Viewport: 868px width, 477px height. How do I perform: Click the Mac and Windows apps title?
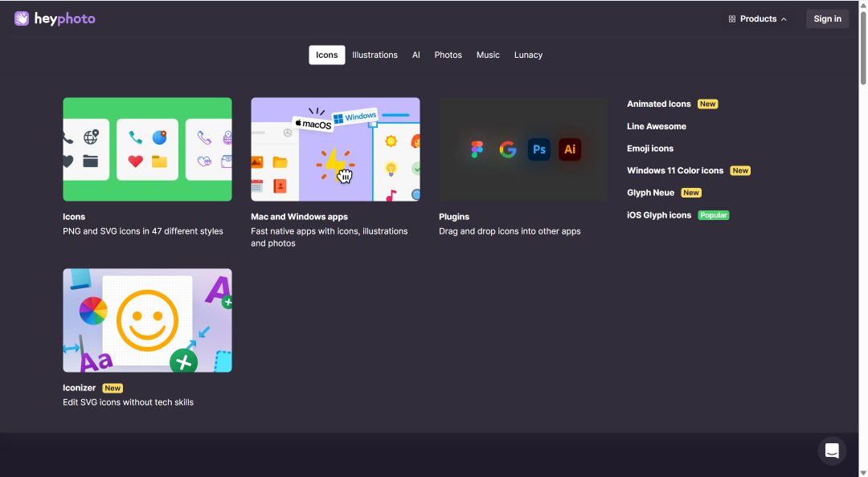(299, 217)
